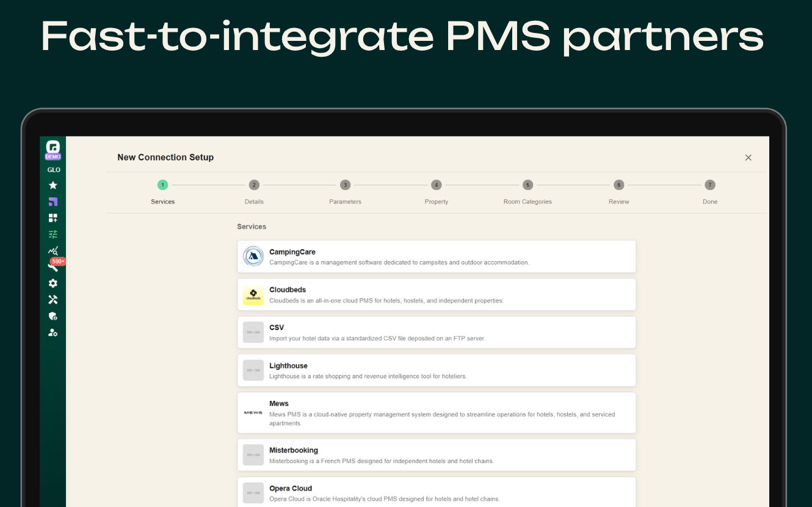Go to step 2 Details
Screen dimensions: 812x507
click(x=254, y=192)
